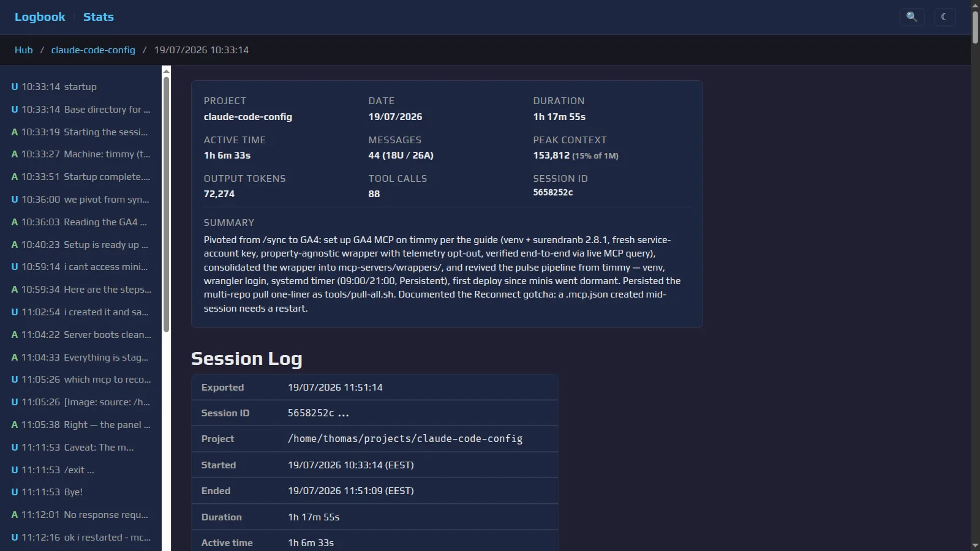Viewport: 980px width, 551px height.
Task: Open claude-code-config breadcrumb link
Action: click(93, 50)
